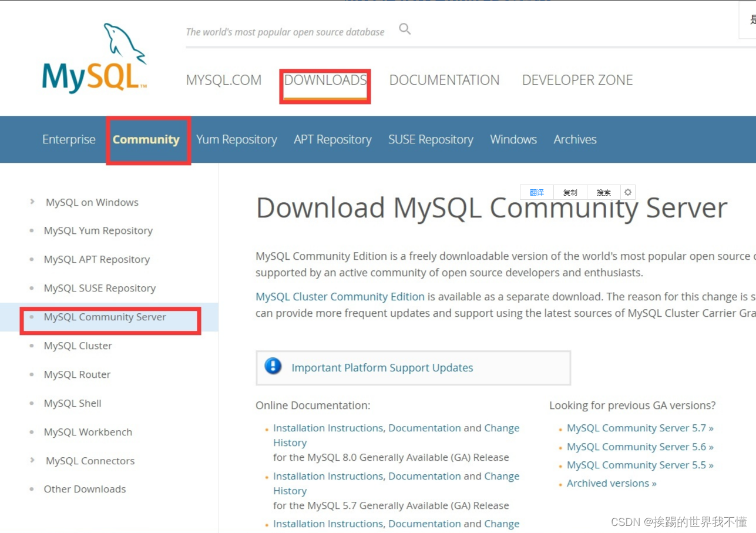Click the 翻译 translate button
Screen dimensions: 756x533
tap(537, 192)
